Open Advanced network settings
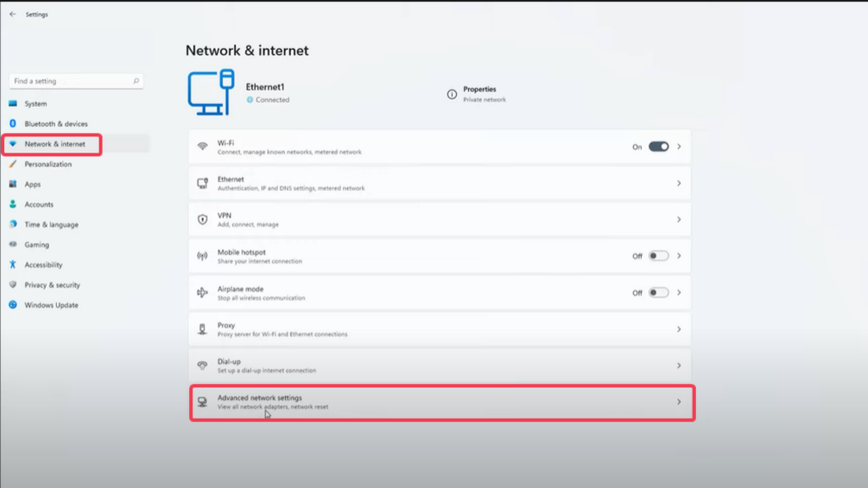 tap(440, 402)
